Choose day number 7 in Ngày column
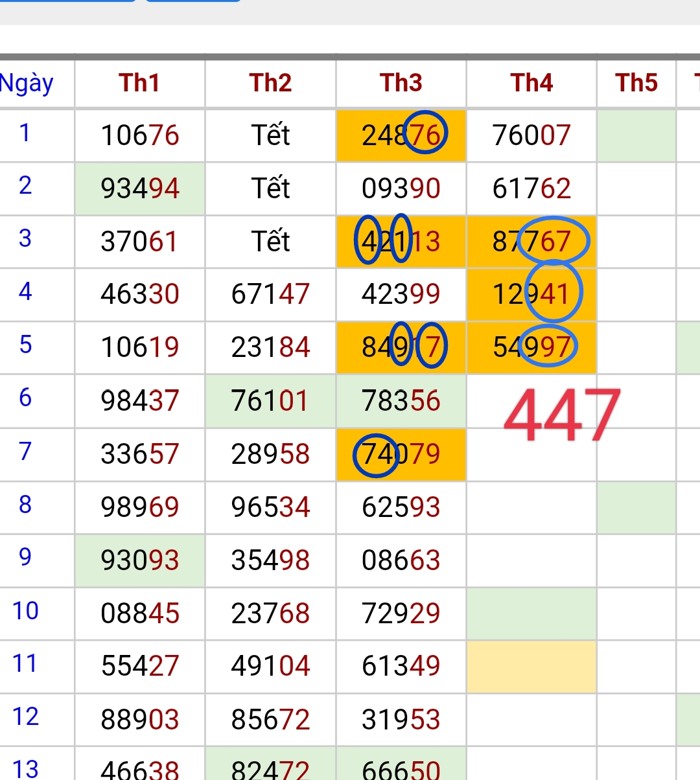700x780 pixels. [x=25, y=451]
